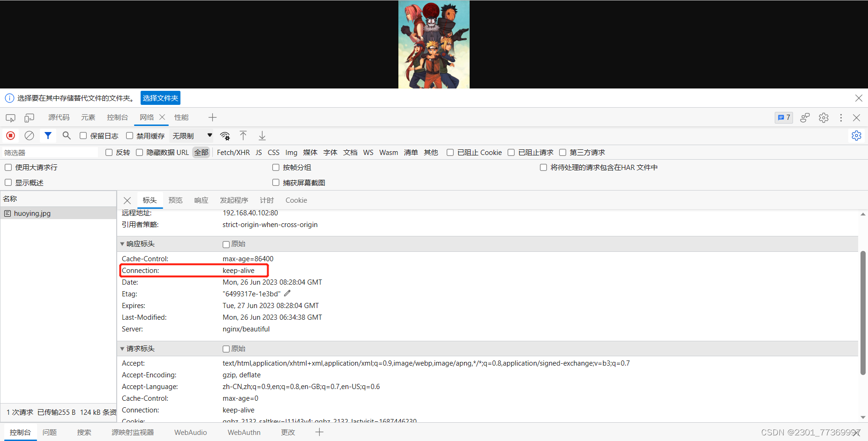Toggle the network filter funnel icon
Image resolution: width=868 pixels, height=441 pixels.
(48, 136)
